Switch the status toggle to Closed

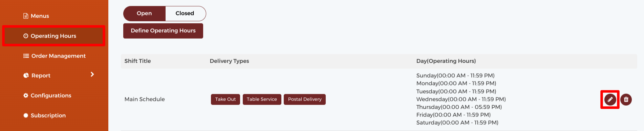185,14
